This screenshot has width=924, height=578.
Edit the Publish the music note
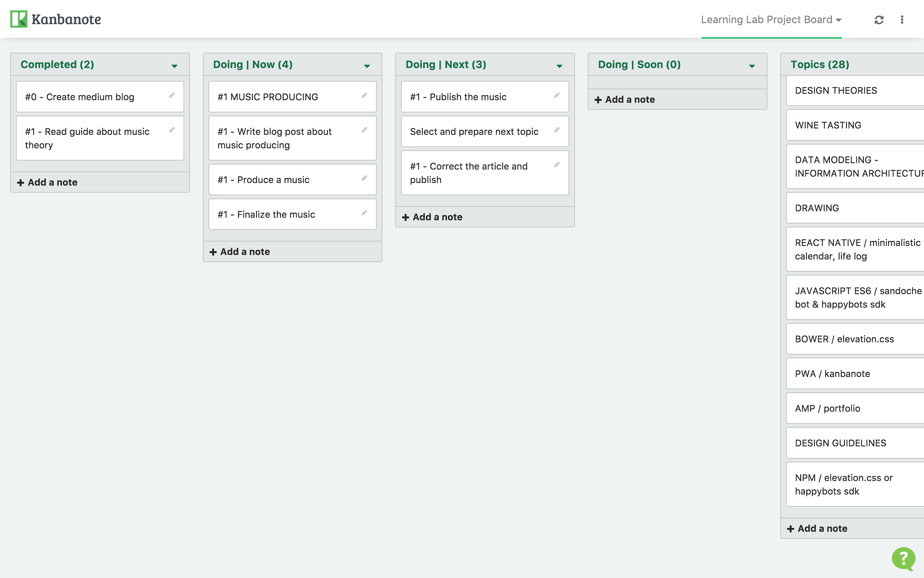[x=557, y=95]
